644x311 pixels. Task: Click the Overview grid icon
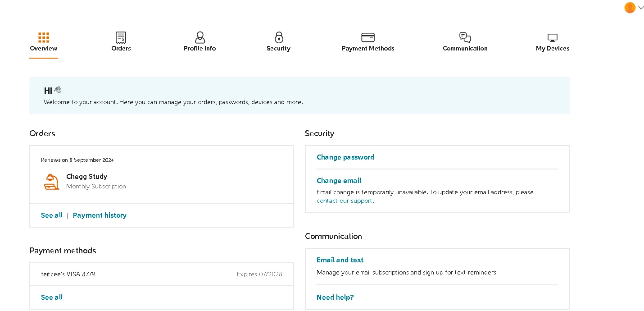click(44, 37)
